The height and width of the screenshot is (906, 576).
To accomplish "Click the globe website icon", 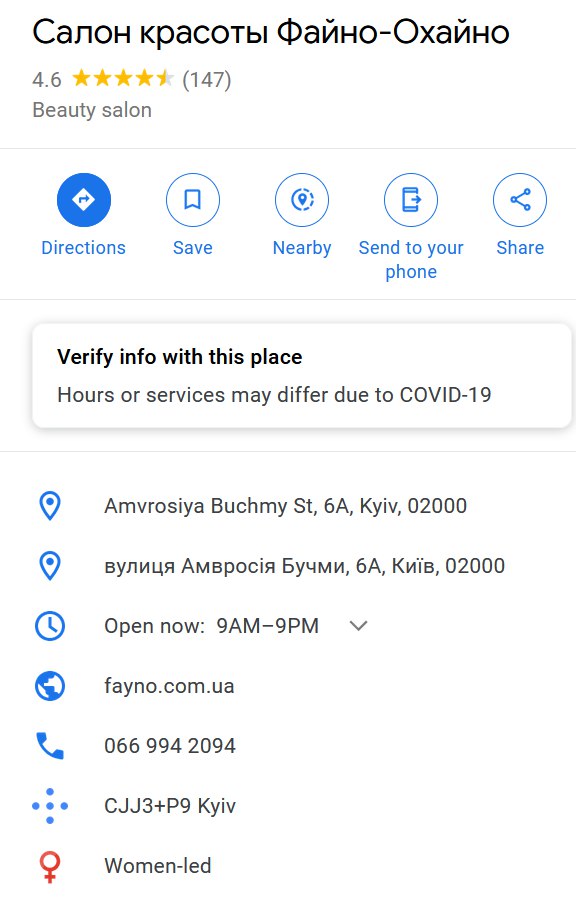I will pos(50,686).
